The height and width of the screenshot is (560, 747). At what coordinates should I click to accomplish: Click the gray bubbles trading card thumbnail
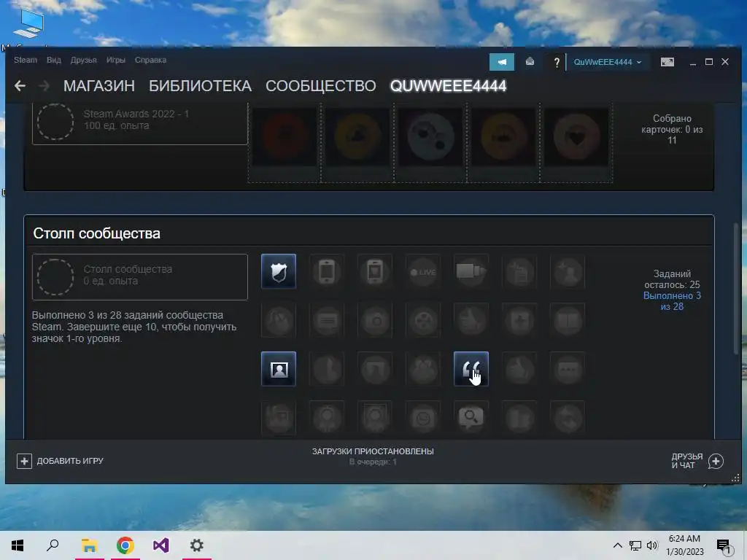[430, 137]
